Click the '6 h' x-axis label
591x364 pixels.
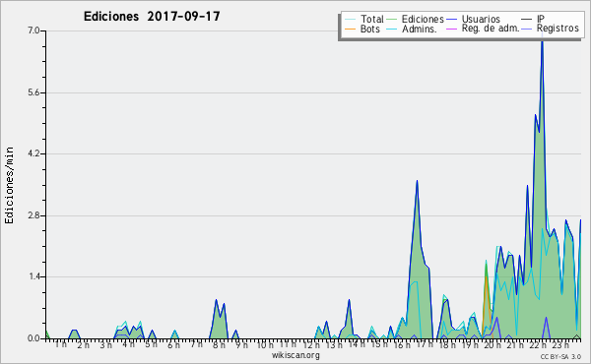173,344
